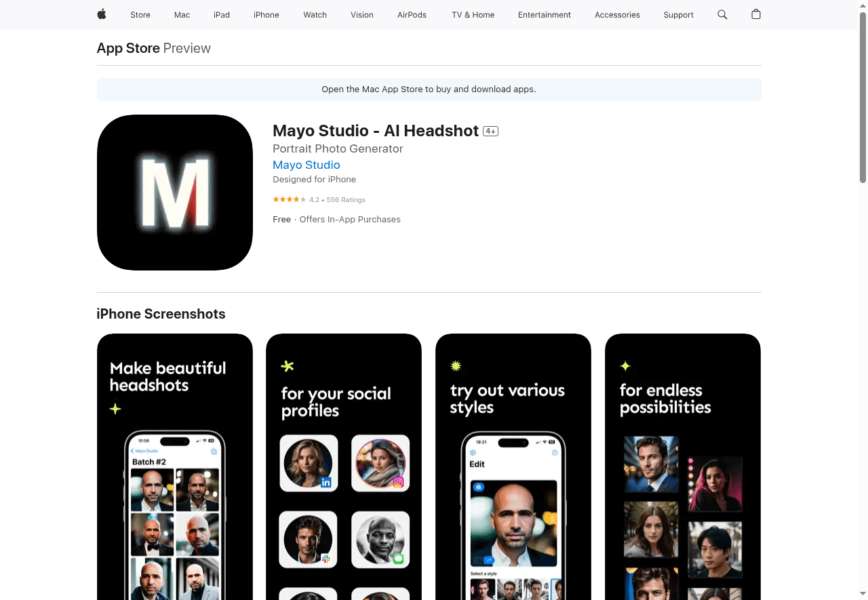The width and height of the screenshot is (868, 600).
Task: Click the 'Open the Mac App Store' banner
Action: 429,89
